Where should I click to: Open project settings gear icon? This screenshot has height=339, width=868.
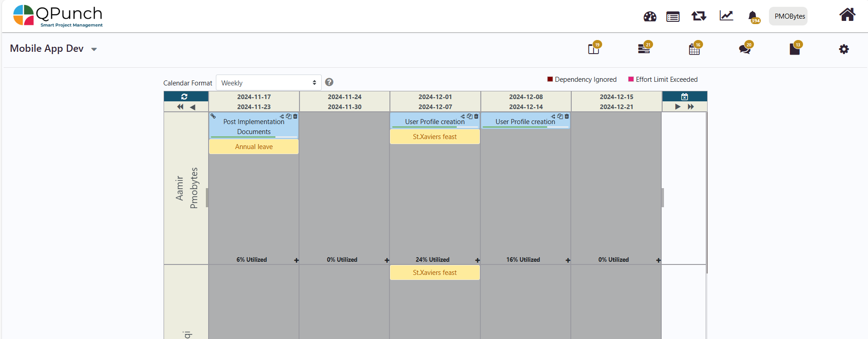coord(843,49)
